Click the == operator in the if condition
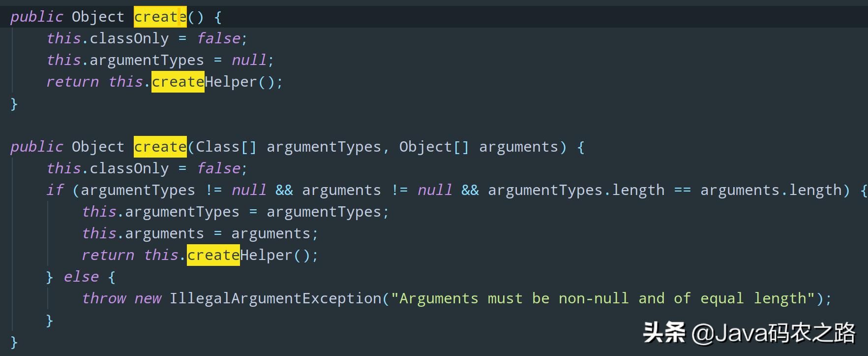 pyautogui.click(x=682, y=191)
